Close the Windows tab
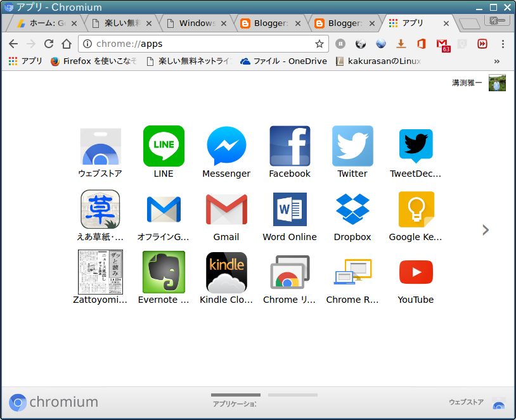Image resolution: width=516 pixels, height=420 pixels. pos(224,23)
